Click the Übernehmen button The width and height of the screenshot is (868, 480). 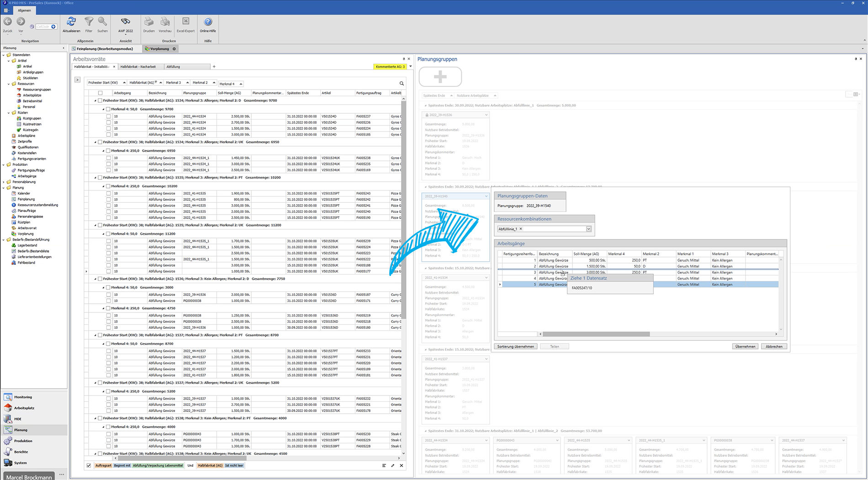(745, 347)
